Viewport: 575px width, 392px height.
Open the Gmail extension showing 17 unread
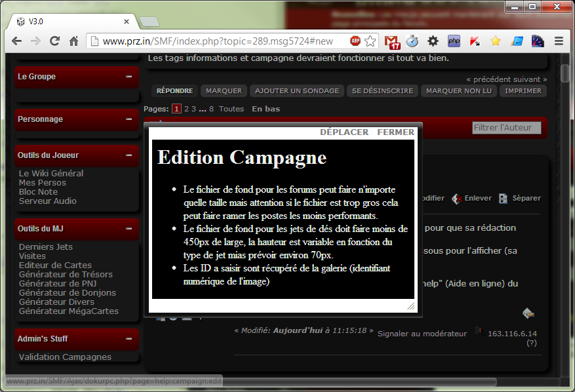(392, 41)
